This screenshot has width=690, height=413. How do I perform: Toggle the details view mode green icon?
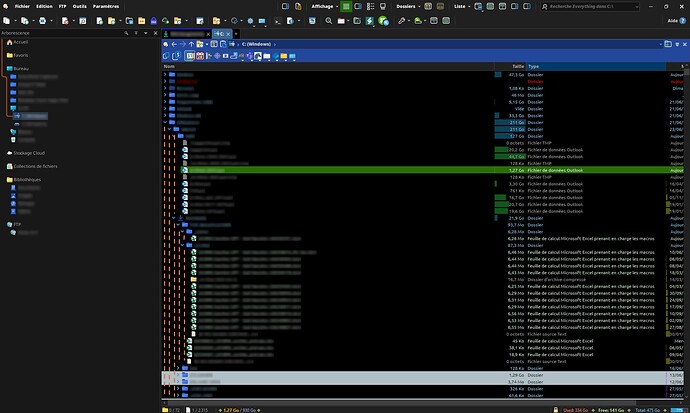346,6
